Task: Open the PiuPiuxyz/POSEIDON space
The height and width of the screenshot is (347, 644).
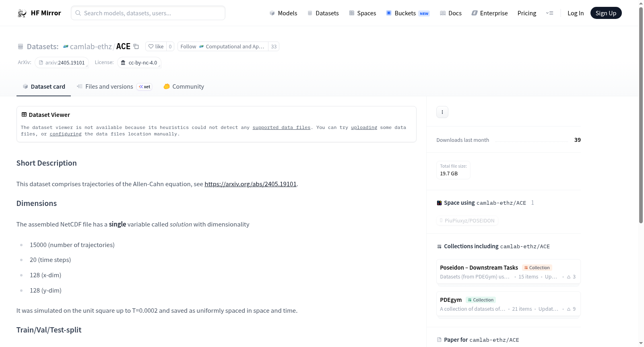Action: click(x=467, y=221)
